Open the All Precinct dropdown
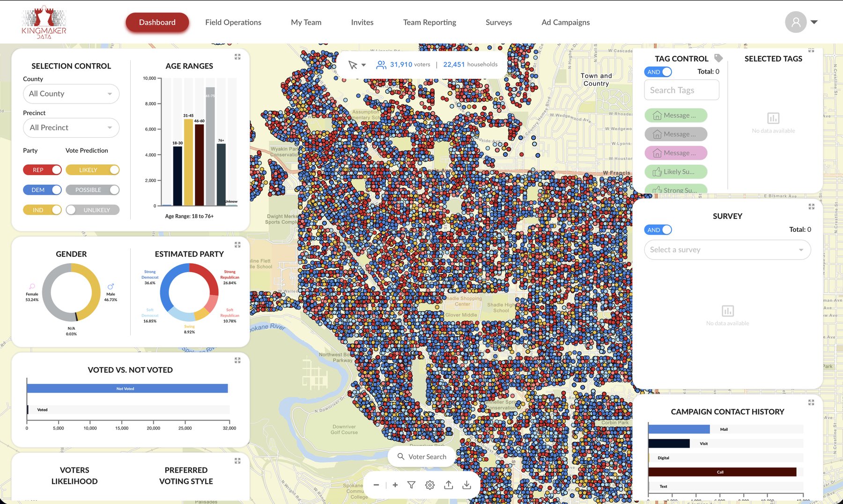843x504 pixels. [x=71, y=127]
